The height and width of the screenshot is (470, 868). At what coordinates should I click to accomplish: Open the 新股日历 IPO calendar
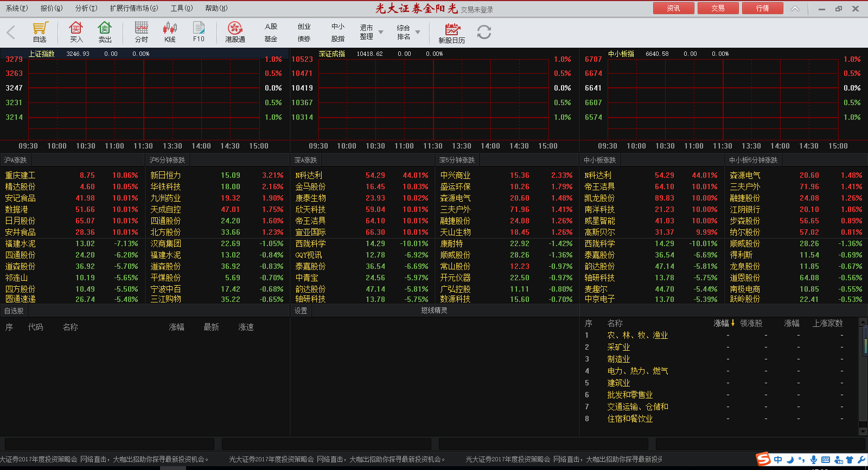451,33
